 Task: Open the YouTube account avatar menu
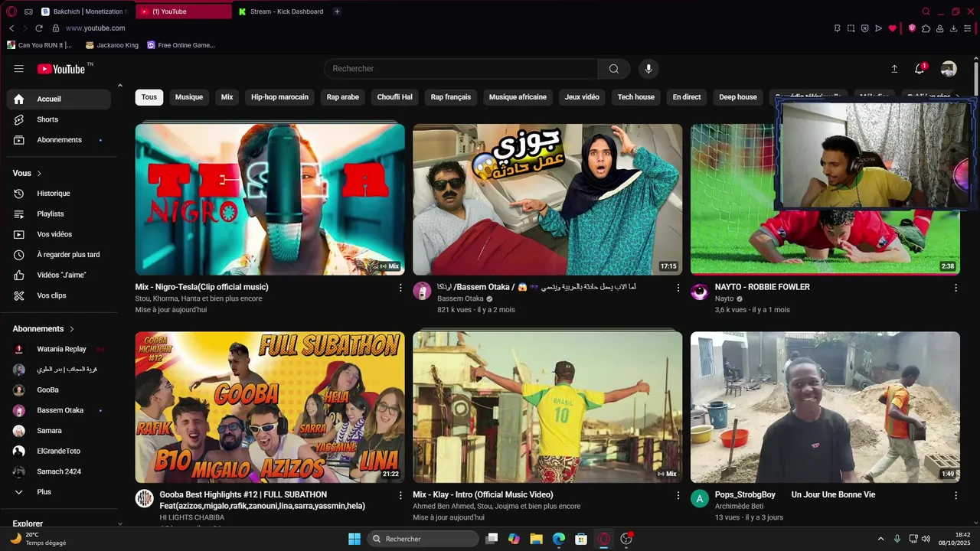tap(949, 69)
